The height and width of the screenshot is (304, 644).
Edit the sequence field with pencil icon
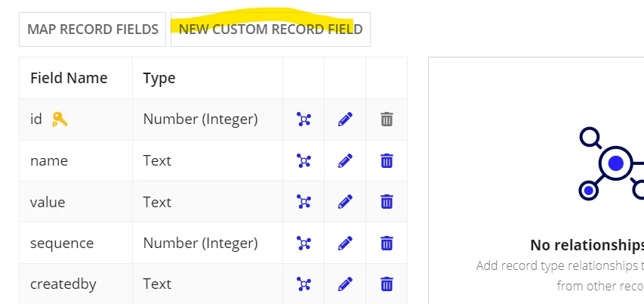click(x=345, y=243)
